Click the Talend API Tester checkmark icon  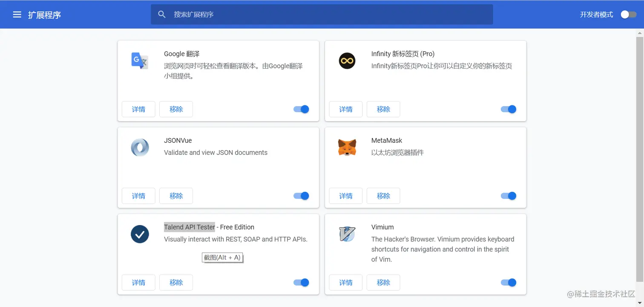click(x=140, y=234)
